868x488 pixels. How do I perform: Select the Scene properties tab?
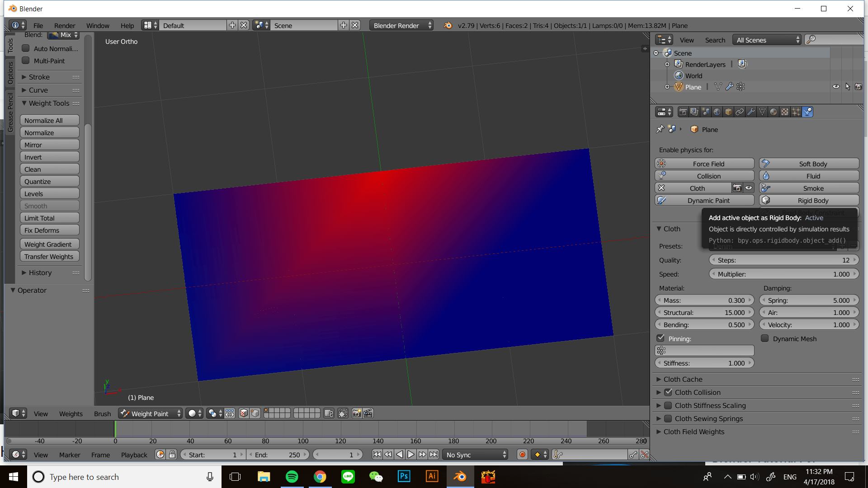tap(706, 112)
